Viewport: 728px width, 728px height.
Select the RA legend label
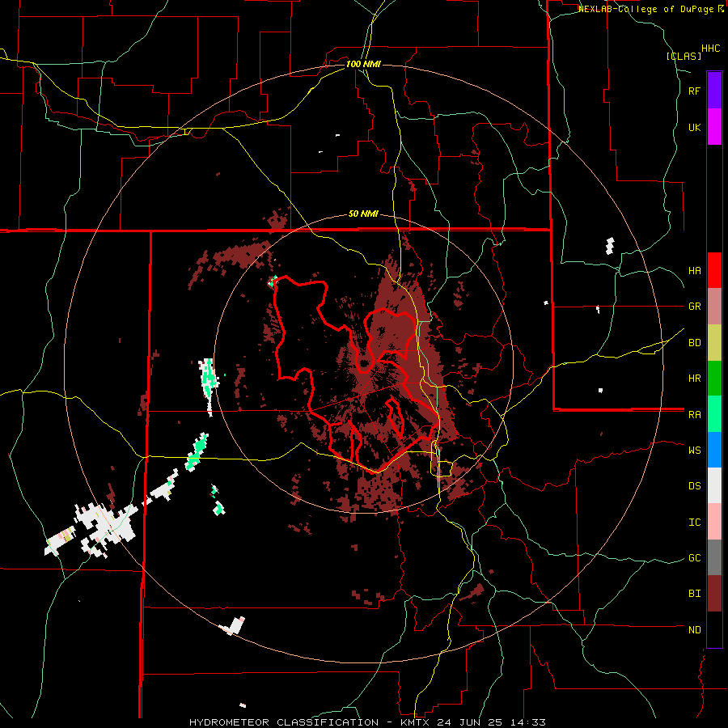pos(694,415)
